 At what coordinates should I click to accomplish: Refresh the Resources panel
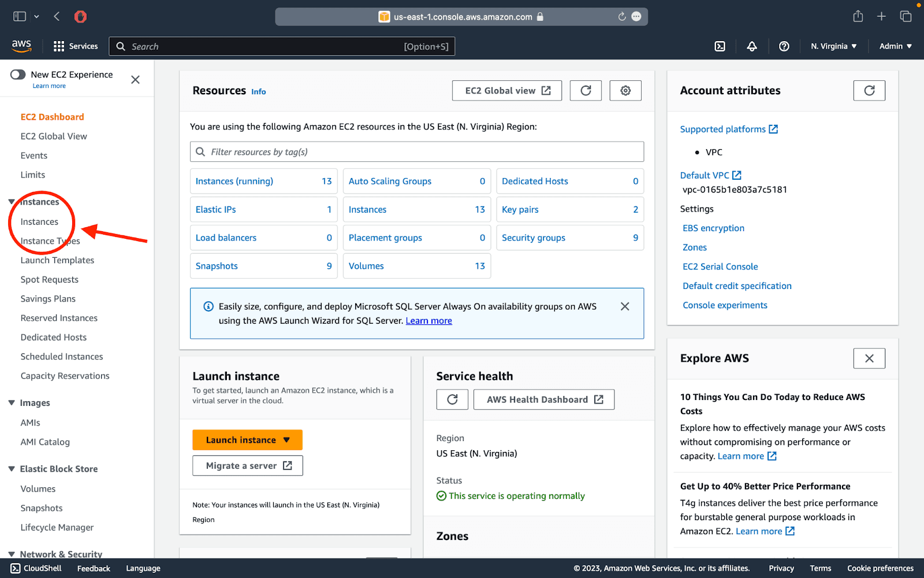point(586,91)
